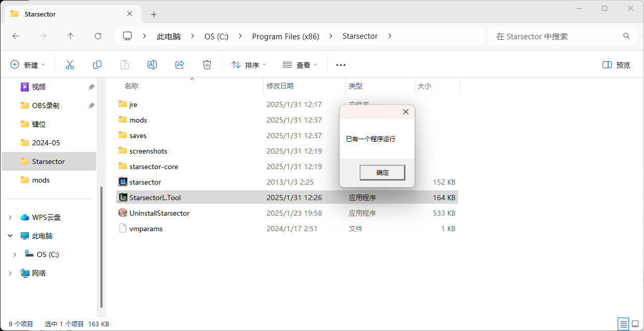Refresh the Starsector folder view
The width and height of the screenshot is (644, 331).
[x=98, y=36]
